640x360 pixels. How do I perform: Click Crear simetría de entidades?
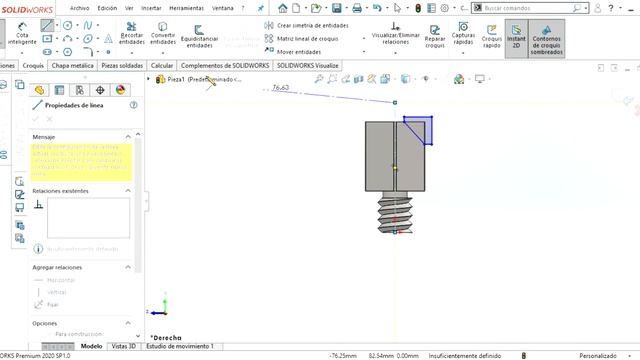(x=307, y=25)
